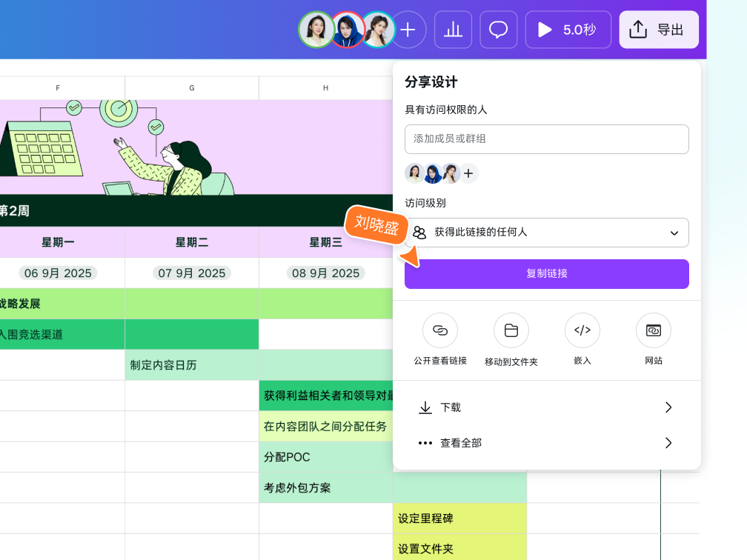Image resolution: width=747 pixels, height=560 pixels.
Task: Click the 复制链接 button
Action: (546, 274)
